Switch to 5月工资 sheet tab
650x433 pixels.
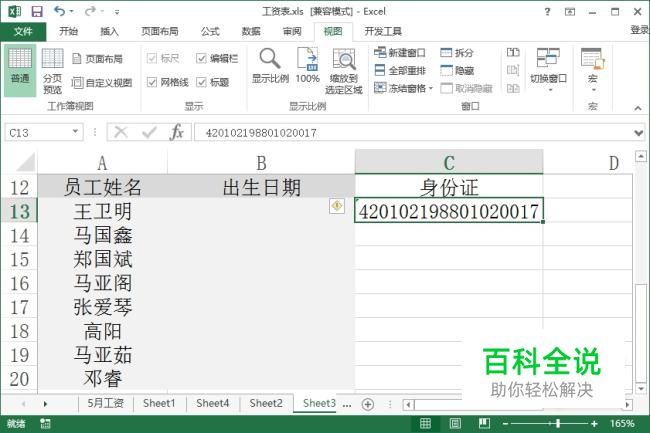click(105, 403)
